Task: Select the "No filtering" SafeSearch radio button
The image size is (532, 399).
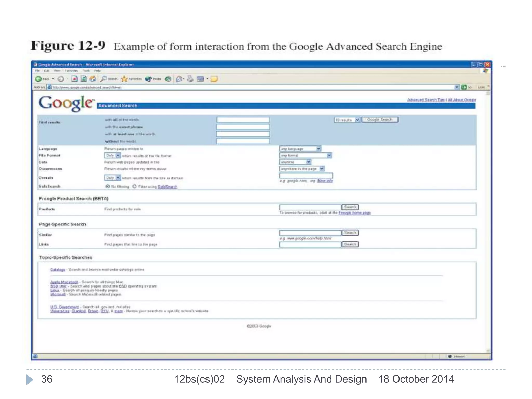Action: tap(108, 187)
